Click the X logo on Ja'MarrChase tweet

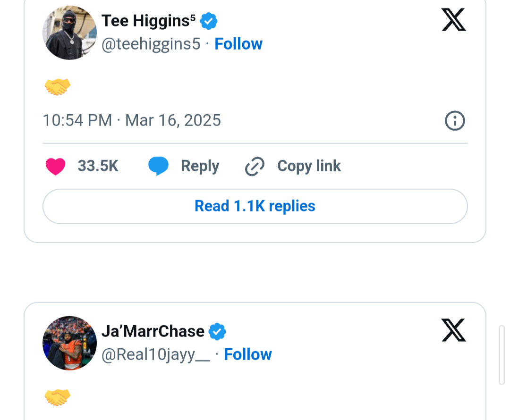(454, 330)
